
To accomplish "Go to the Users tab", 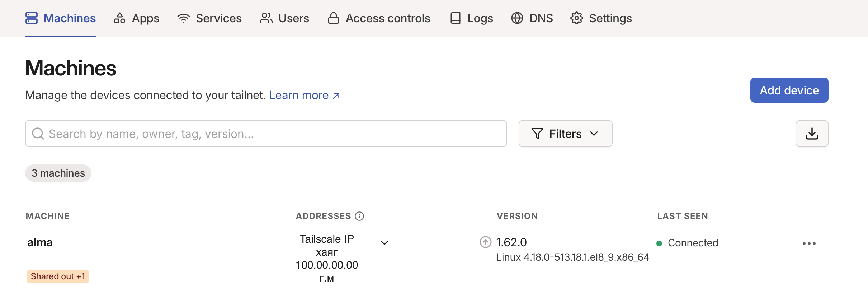I will (284, 18).
